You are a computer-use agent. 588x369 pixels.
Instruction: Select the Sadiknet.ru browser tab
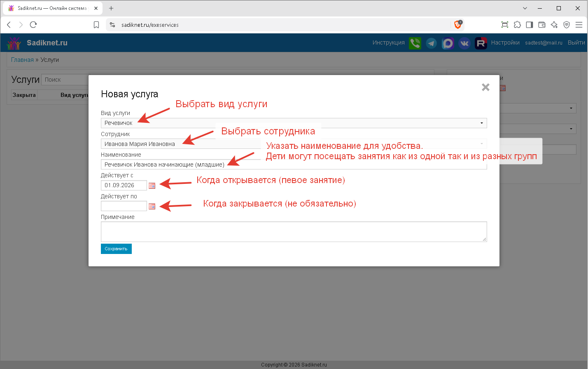(53, 8)
